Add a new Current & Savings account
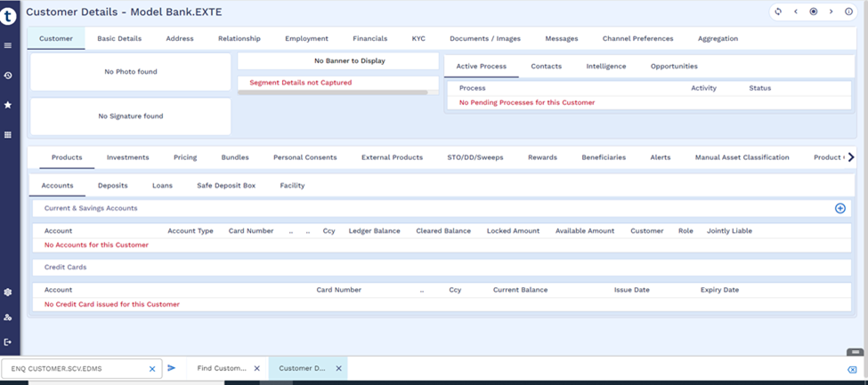Viewport: 868px width, 385px height. pyautogui.click(x=840, y=208)
